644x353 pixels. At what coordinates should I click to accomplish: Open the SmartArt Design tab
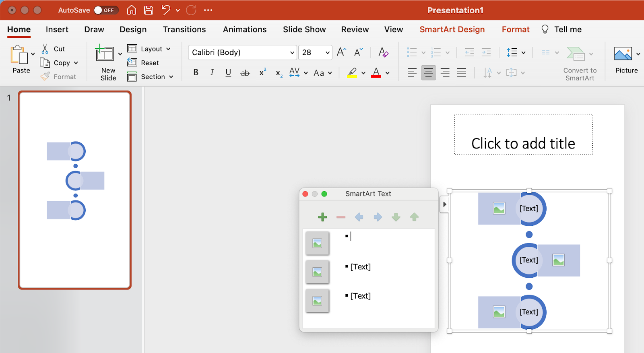point(452,29)
